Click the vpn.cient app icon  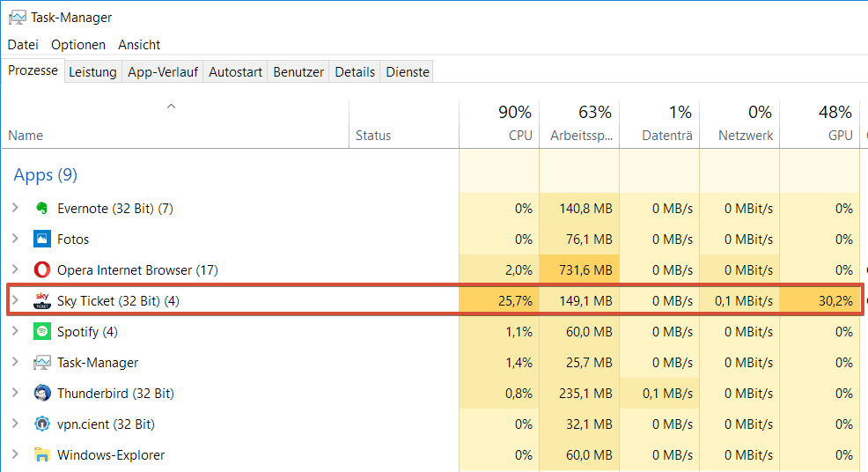click(x=42, y=424)
